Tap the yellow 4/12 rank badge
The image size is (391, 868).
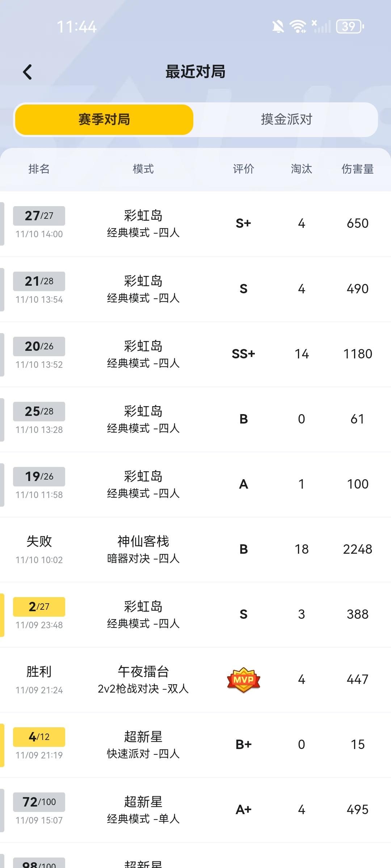click(39, 737)
